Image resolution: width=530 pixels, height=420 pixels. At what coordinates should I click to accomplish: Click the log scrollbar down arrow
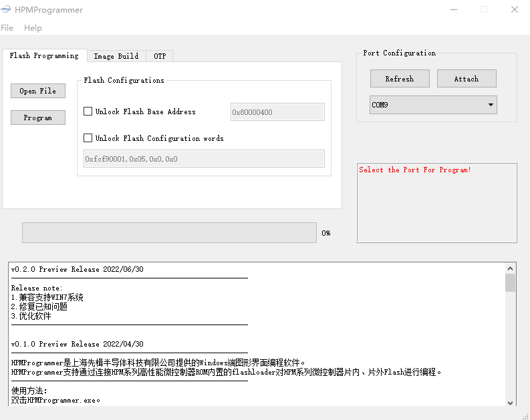tap(511, 403)
